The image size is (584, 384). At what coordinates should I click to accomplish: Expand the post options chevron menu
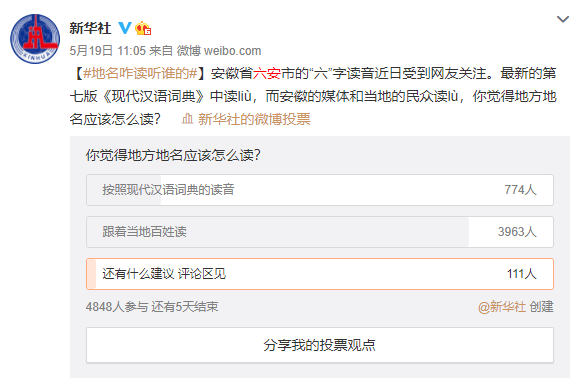[562, 19]
